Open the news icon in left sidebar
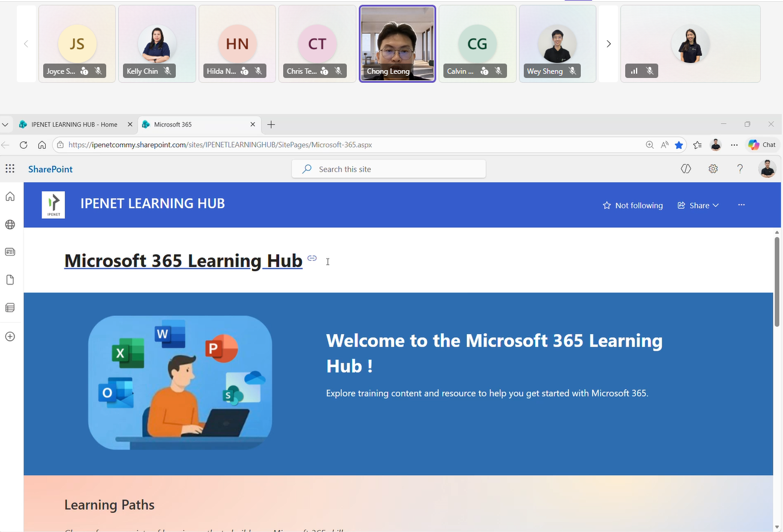The width and height of the screenshot is (783, 532). 10,252
